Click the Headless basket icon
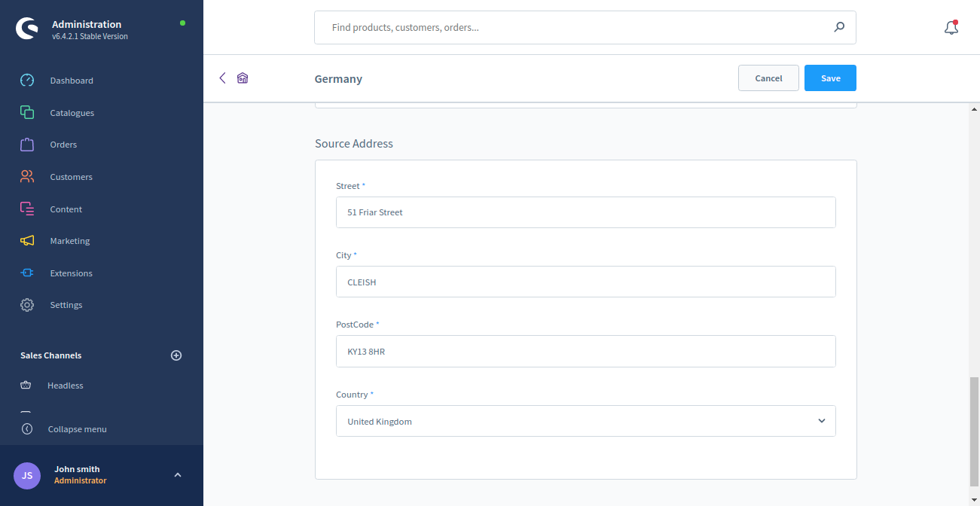The image size is (980, 506). click(x=26, y=386)
